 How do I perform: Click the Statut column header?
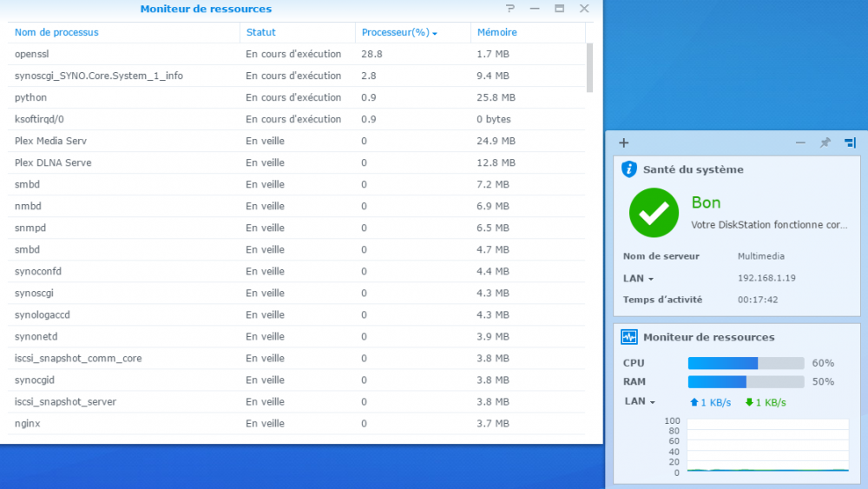(x=260, y=32)
